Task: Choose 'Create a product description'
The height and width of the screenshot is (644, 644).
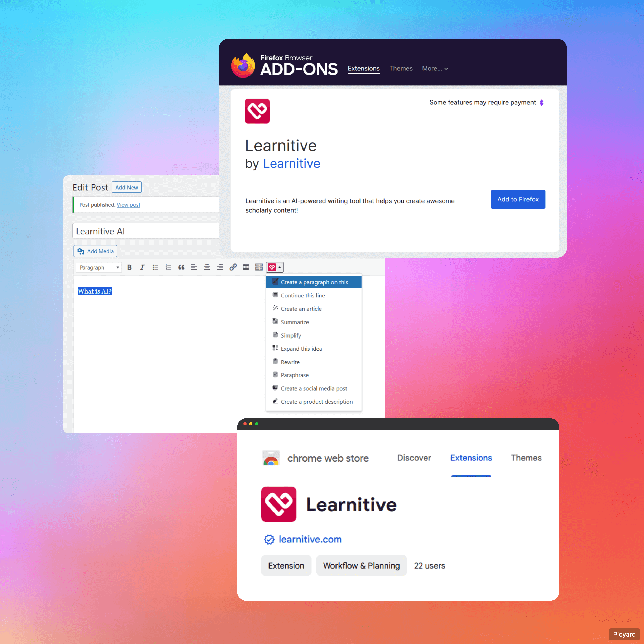Action: 314,402
